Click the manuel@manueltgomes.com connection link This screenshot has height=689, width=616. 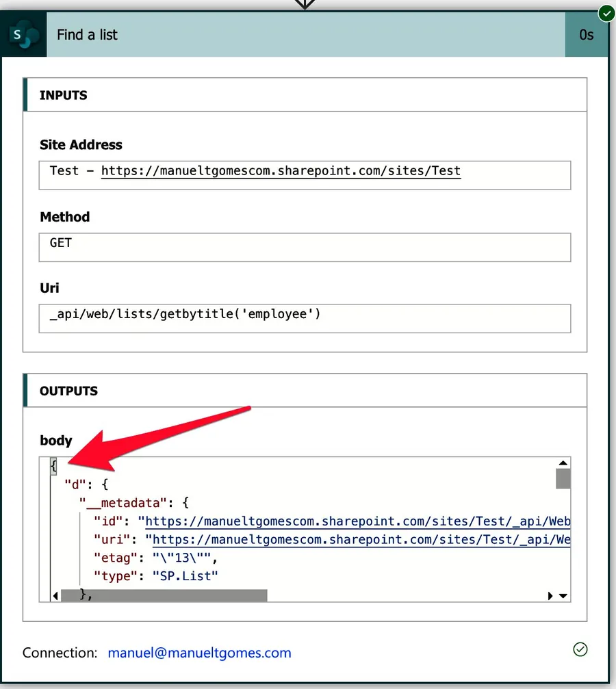tap(199, 653)
